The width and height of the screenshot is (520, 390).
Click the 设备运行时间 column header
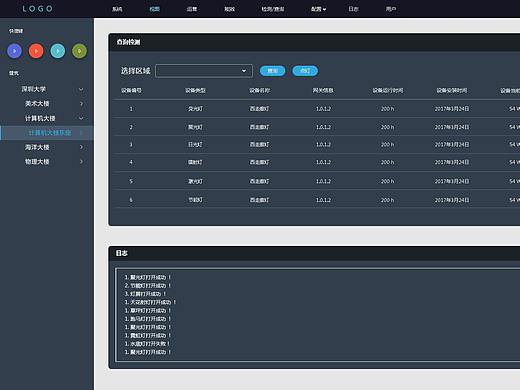coord(388,90)
